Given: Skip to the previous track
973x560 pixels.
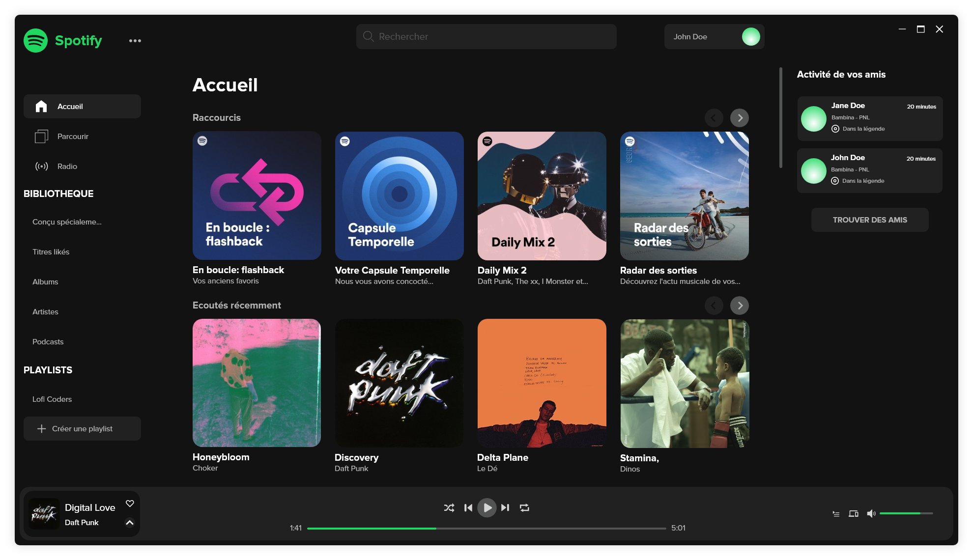Looking at the screenshot, I should (468, 508).
